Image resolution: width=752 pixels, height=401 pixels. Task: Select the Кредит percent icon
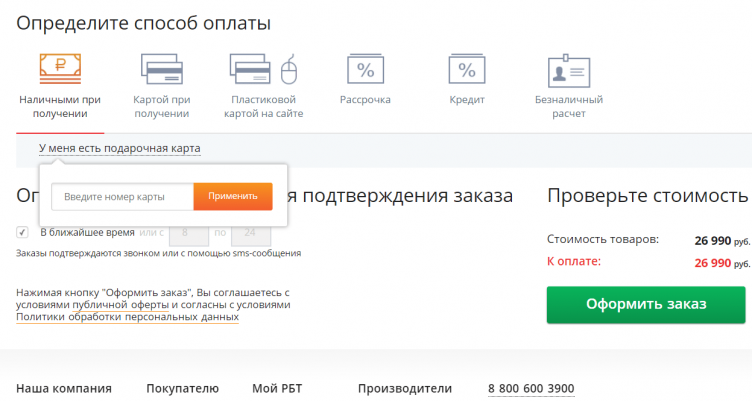point(467,69)
